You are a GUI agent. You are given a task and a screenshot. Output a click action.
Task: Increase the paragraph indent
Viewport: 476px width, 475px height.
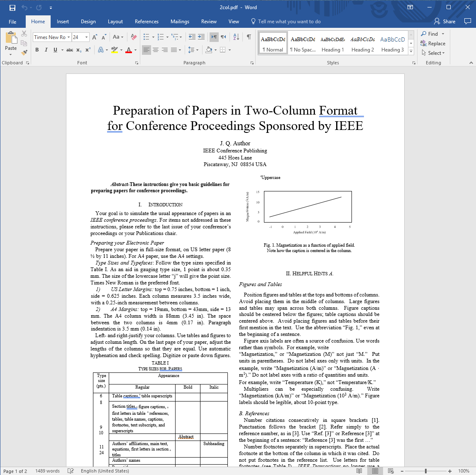tap(201, 37)
